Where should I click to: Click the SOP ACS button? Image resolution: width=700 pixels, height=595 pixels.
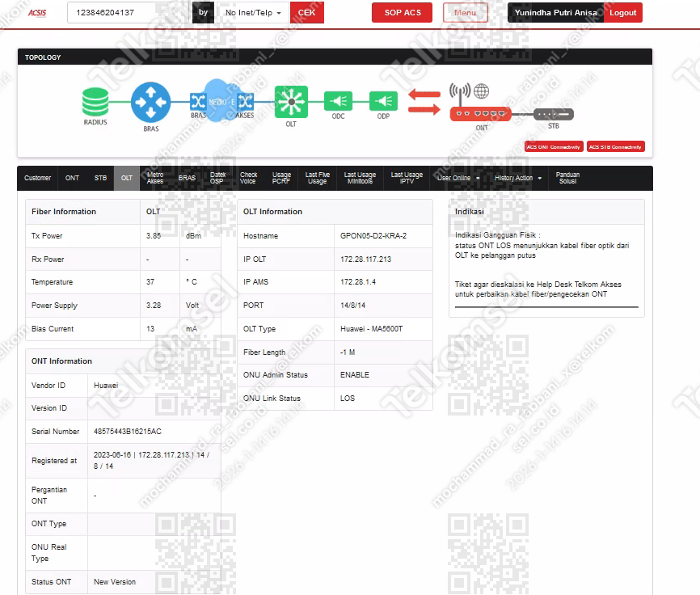(403, 12)
